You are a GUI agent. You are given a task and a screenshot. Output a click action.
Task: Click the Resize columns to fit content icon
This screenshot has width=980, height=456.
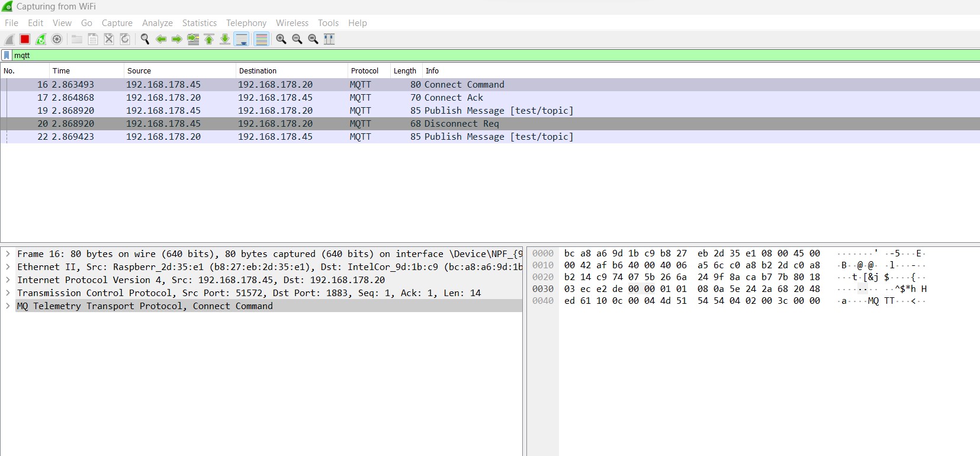(329, 39)
